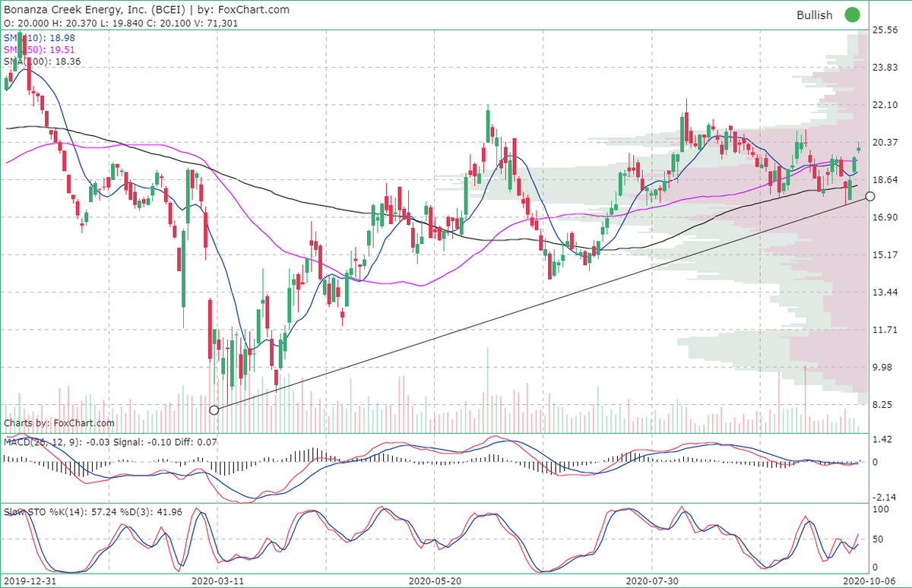
Task: Click the 22.10 price axis label
Action: (886, 105)
